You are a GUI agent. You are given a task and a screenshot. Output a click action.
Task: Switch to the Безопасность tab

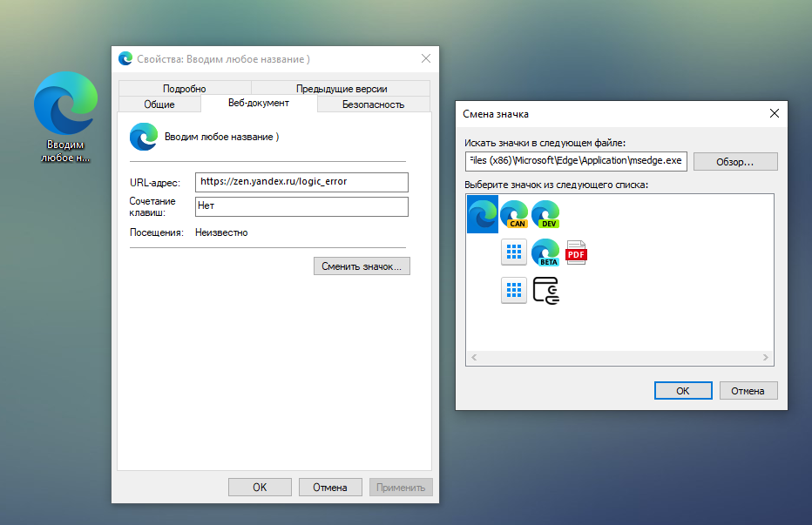coord(374,104)
